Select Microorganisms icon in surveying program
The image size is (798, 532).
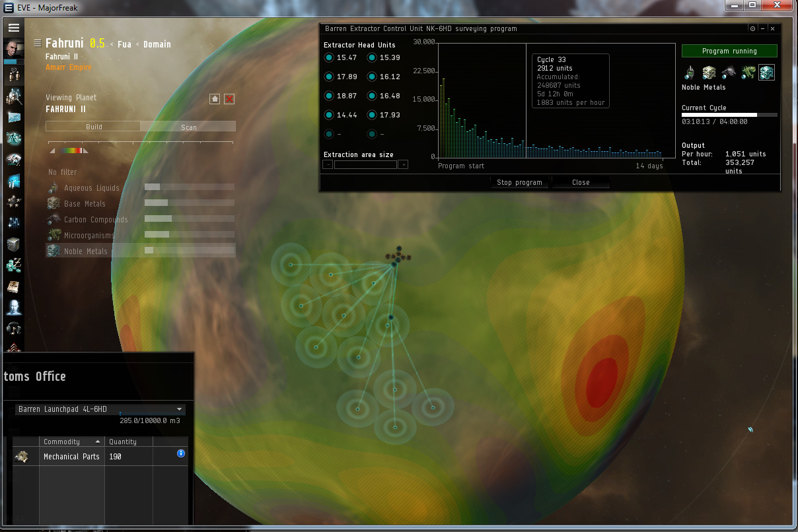[x=748, y=73]
